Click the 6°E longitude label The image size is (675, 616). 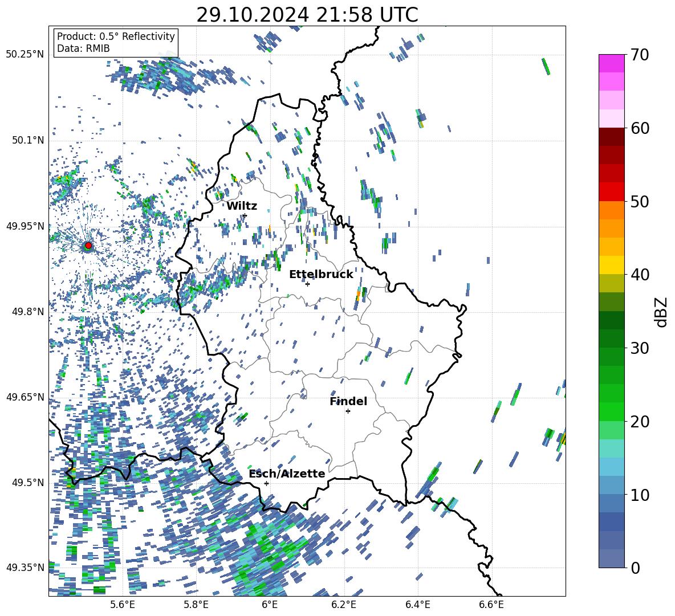pos(270,605)
